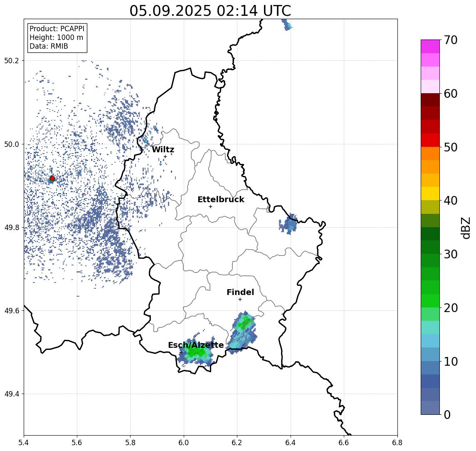Click the latitude tick label 49.4
Screen dimensions: 476x451
pyautogui.click(x=12, y=394)
